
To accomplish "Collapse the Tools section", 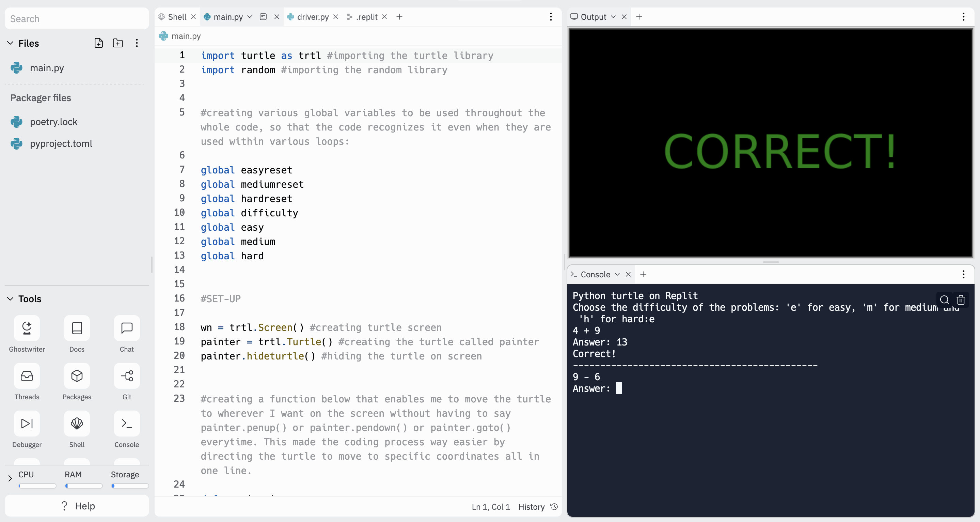I will [10, 299].
